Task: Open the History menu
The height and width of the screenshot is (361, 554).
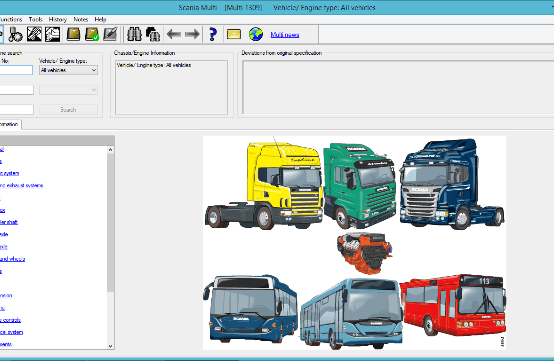Action: (58, 19)
